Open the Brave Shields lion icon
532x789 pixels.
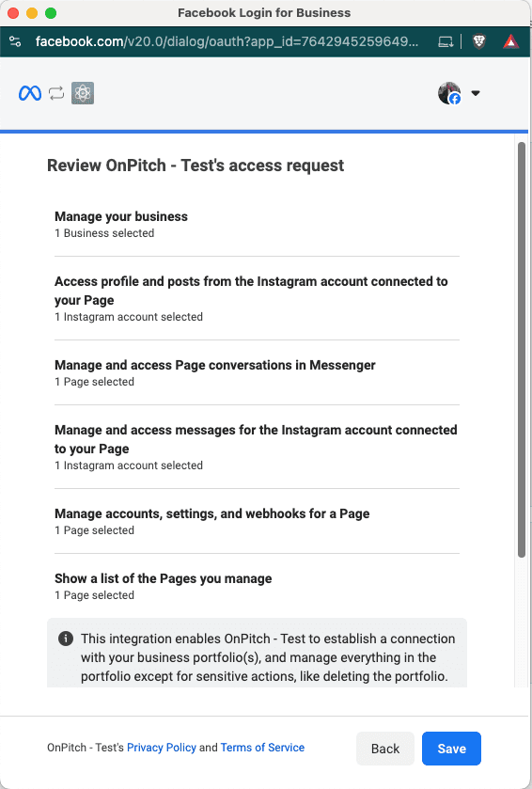[x=479, y=41]
